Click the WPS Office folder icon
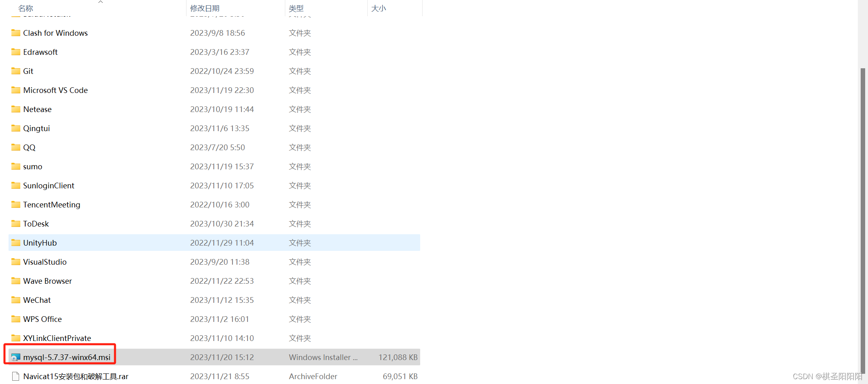The height and width of the screenshot is (384, 868). [16, 319]
